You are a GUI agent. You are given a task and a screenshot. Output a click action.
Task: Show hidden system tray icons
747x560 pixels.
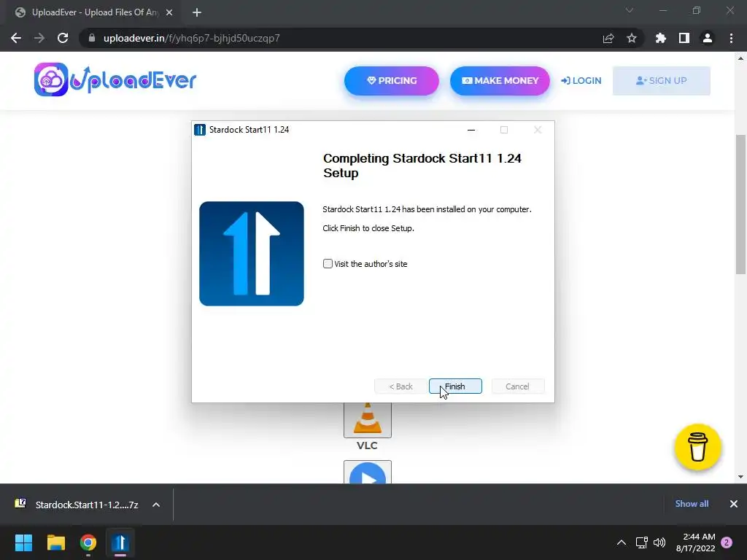[622, 542]
